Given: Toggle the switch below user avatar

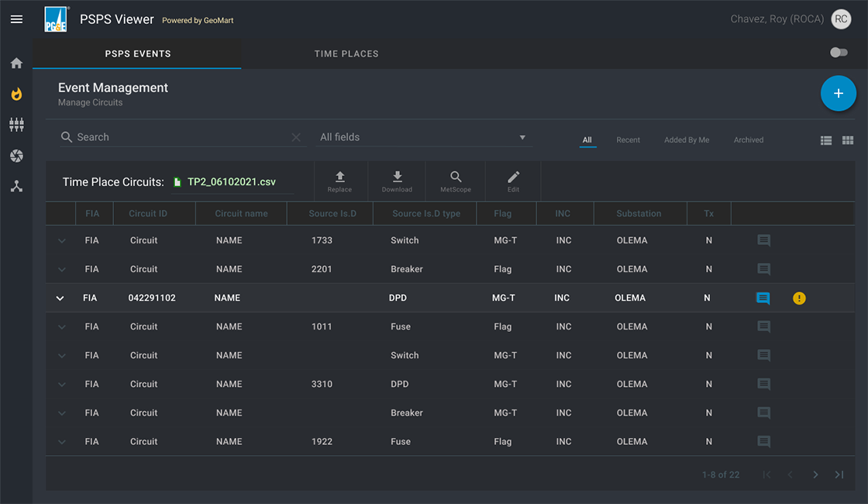Looking at the screenshot, I should (x=839, y=53).
